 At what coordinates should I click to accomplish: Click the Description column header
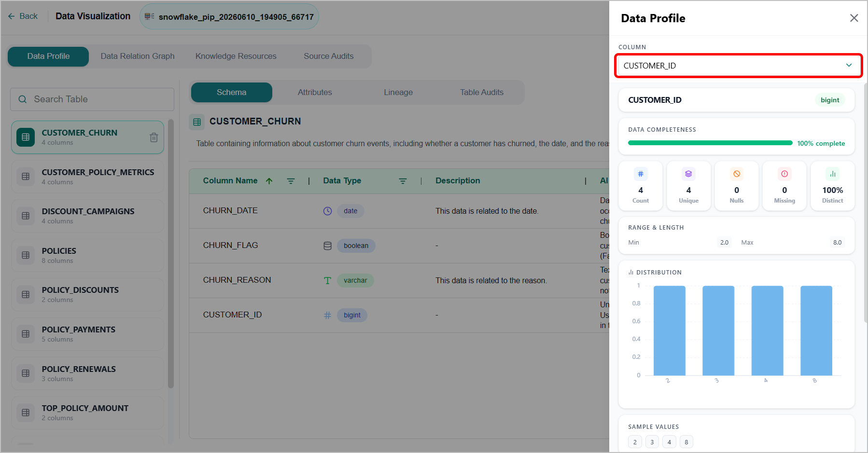click(458, 181)
